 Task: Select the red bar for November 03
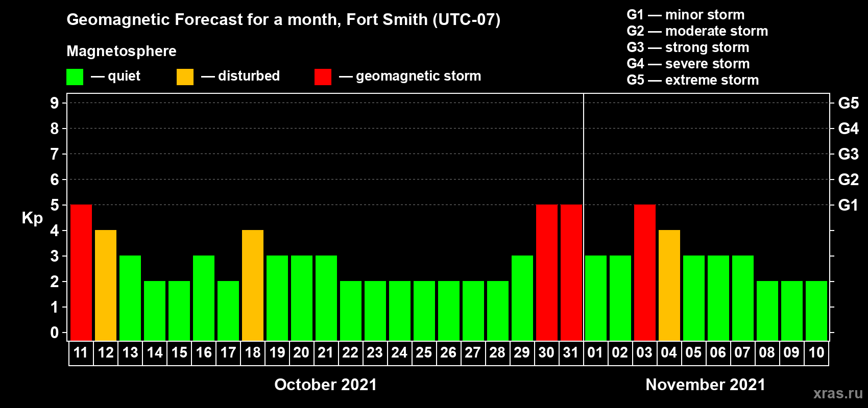tap(645, 273)
